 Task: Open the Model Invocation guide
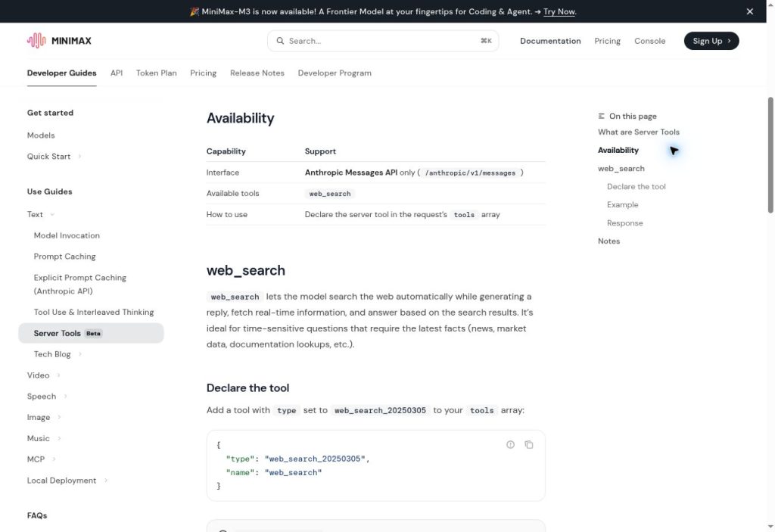pyautogui.click(x=67, y=236)
